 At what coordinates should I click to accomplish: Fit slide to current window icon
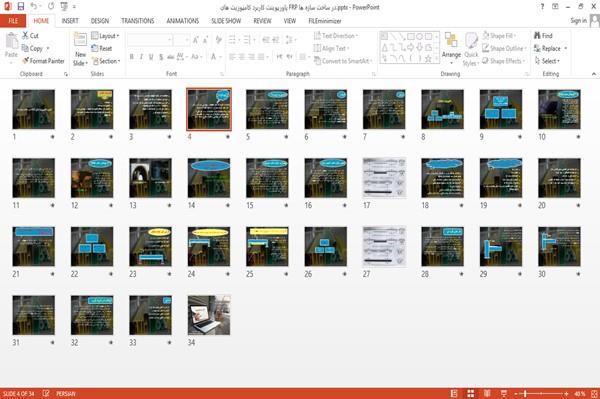594,393
